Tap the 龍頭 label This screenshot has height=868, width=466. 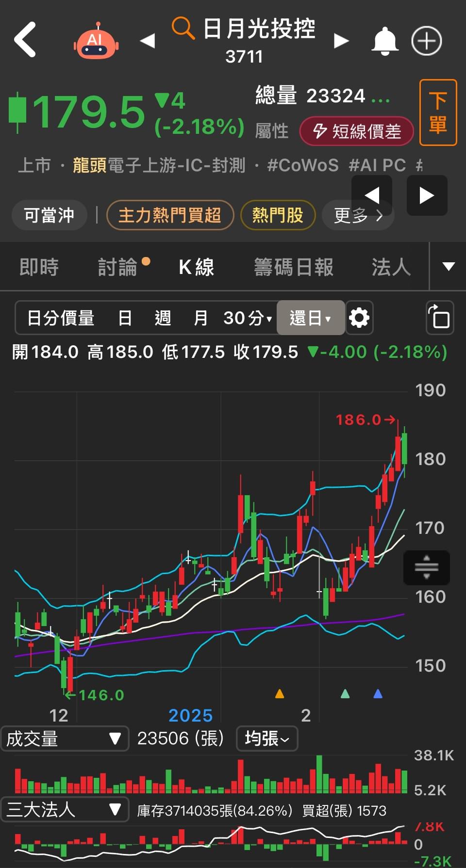click(x=90, y=165)
